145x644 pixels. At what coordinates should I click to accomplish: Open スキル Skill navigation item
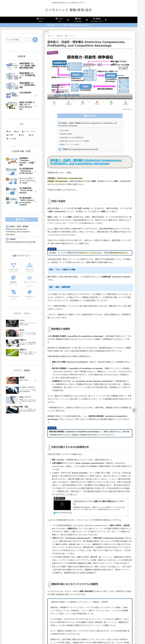click(59, 20)
